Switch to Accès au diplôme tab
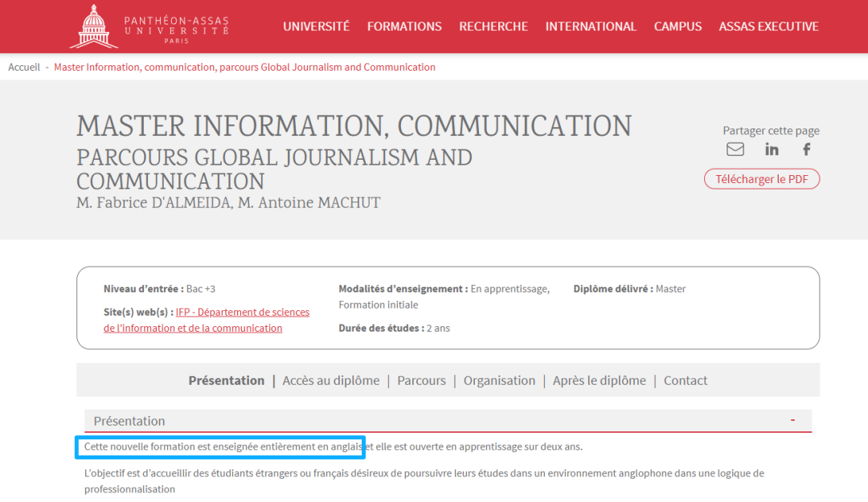The image size is (868, 502). coord(331,380)
